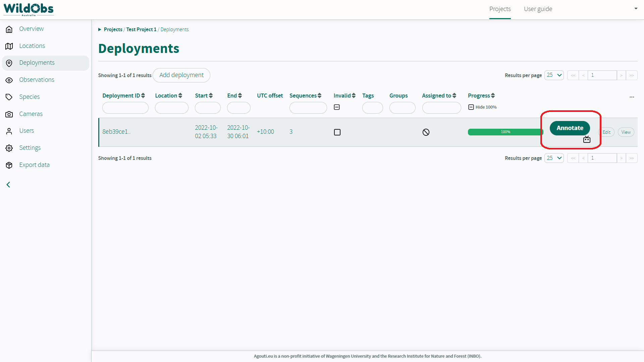The height and width of the screenshot is (362, 644).
Task: Toggle the Hide 100% checkbox
Action: 471,107
